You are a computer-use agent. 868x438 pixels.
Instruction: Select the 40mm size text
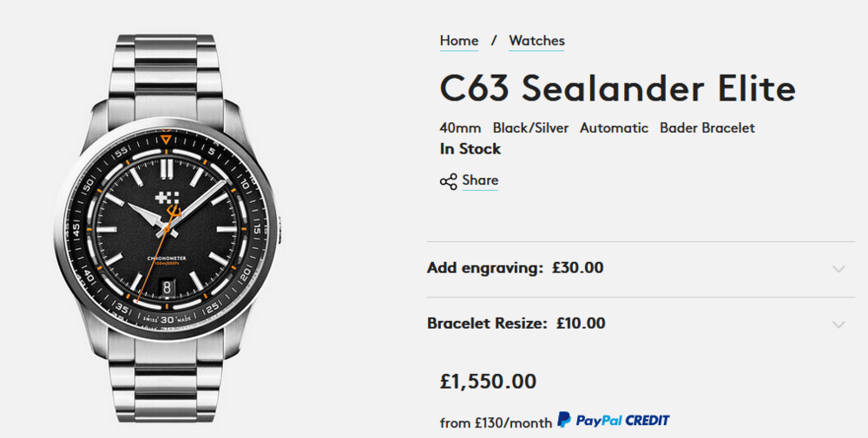[x=460, y=127]
